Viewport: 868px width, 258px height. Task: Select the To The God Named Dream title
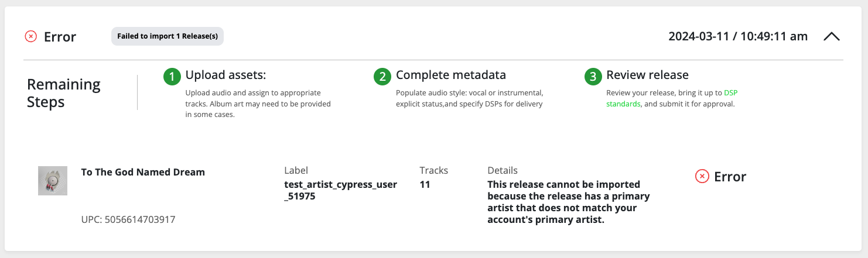pos(143,172)
